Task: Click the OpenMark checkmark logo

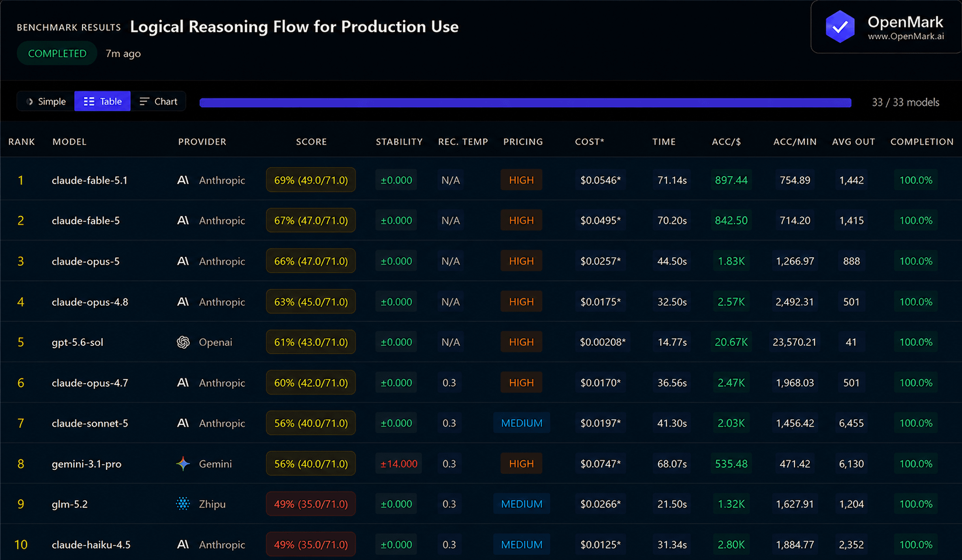Action: tap(840, 27)
